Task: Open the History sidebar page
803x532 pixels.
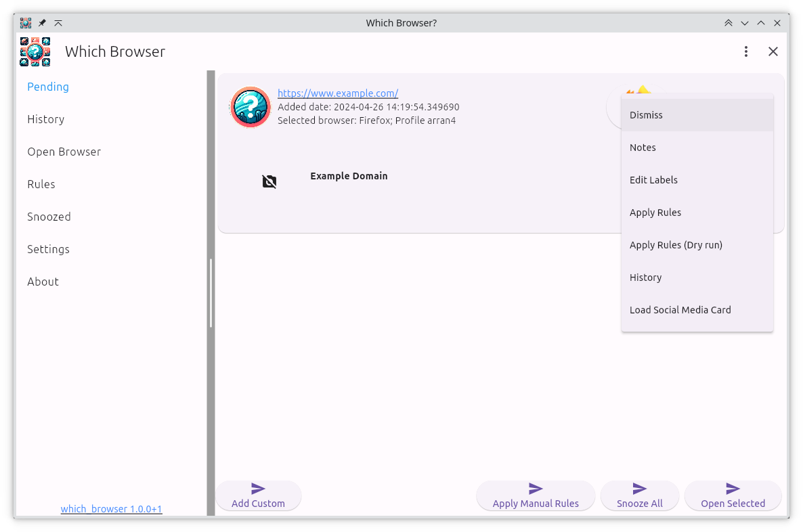Action: (46, 119)
